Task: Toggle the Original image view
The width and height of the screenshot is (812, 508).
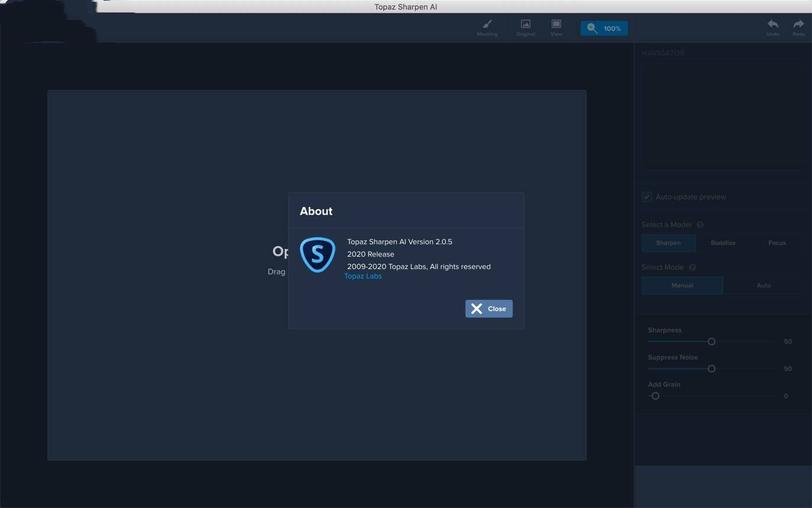Action: 525,28
